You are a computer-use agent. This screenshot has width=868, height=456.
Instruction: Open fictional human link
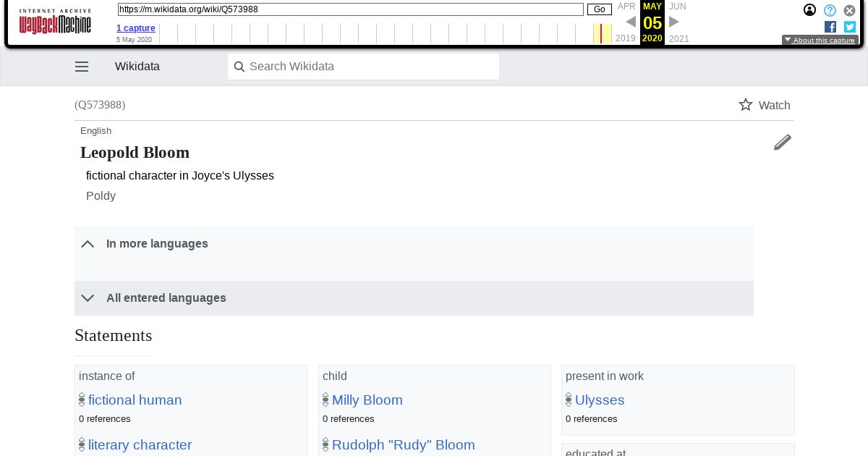(135, 400)
